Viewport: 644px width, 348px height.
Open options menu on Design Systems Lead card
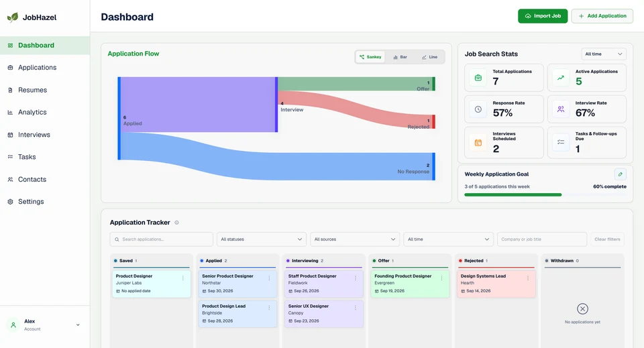[x=528, y=278]
